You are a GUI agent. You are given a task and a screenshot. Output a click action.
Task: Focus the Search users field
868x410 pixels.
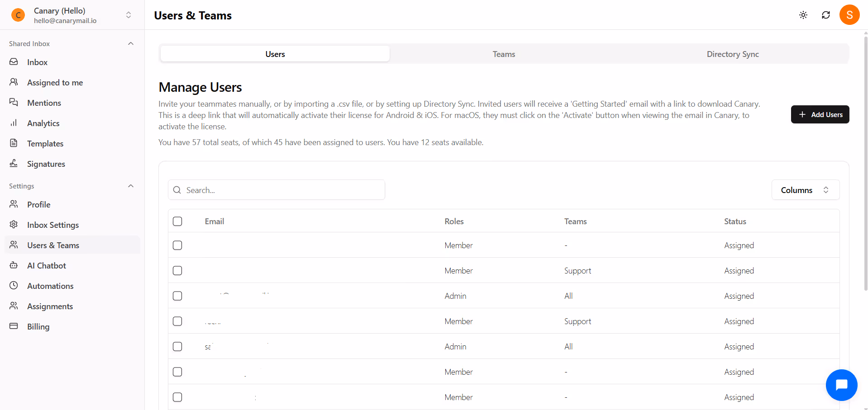pos(277,190)
